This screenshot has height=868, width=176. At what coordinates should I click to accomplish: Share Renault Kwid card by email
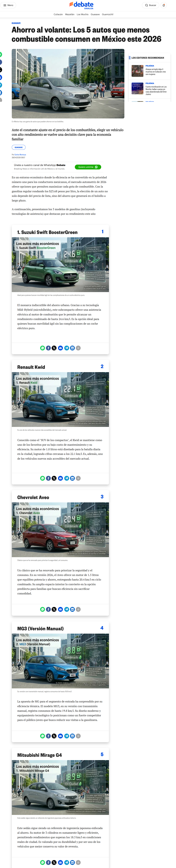[61, 478]
